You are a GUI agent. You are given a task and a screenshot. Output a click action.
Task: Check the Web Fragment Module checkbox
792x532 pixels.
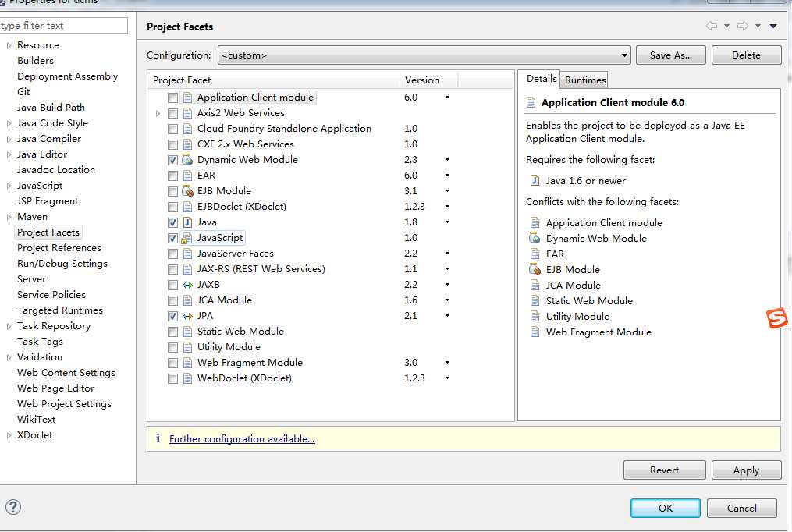click(172, 364)
